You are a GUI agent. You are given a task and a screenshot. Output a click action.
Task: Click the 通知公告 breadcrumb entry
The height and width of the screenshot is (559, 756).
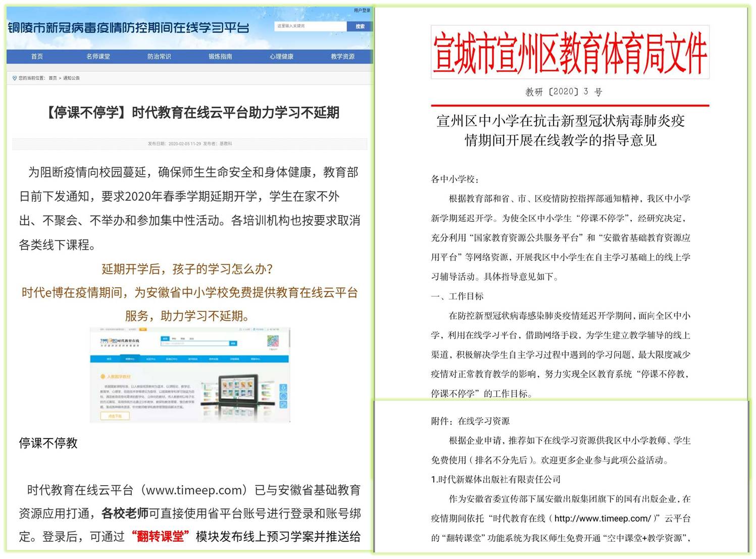pos(71,78)
